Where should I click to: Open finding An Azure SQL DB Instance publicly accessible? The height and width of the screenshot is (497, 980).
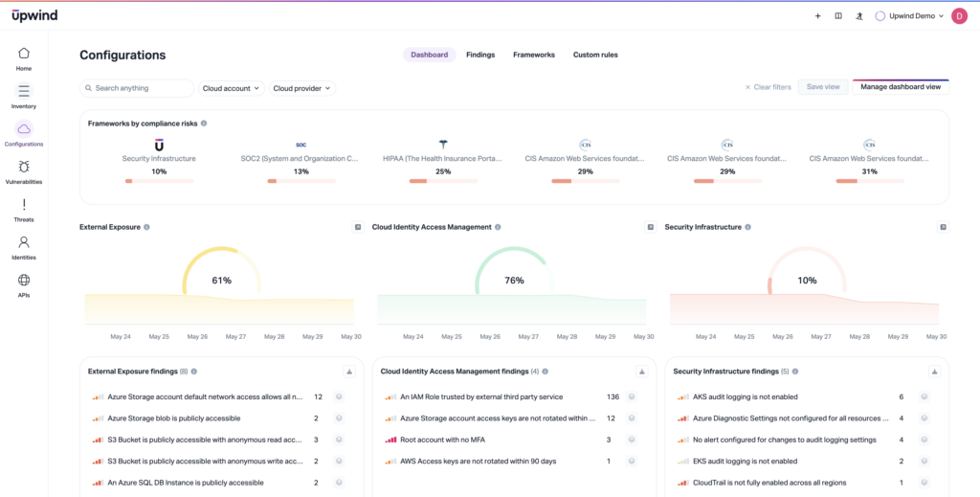pos(186,483)
